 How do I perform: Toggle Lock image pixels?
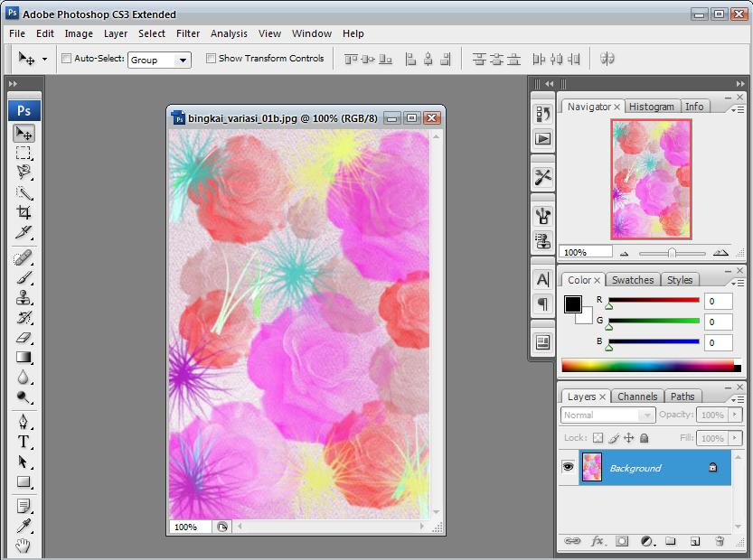(x=613, y=438)
